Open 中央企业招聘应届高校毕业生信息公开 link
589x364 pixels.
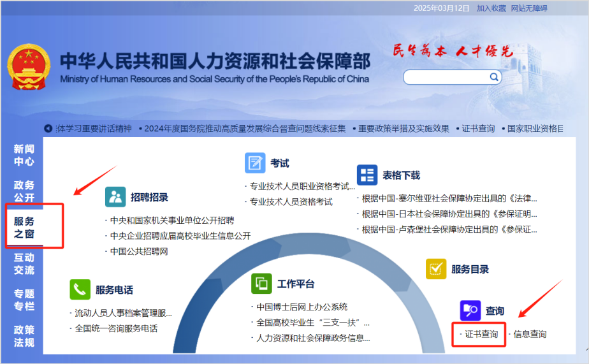(180, 235)
